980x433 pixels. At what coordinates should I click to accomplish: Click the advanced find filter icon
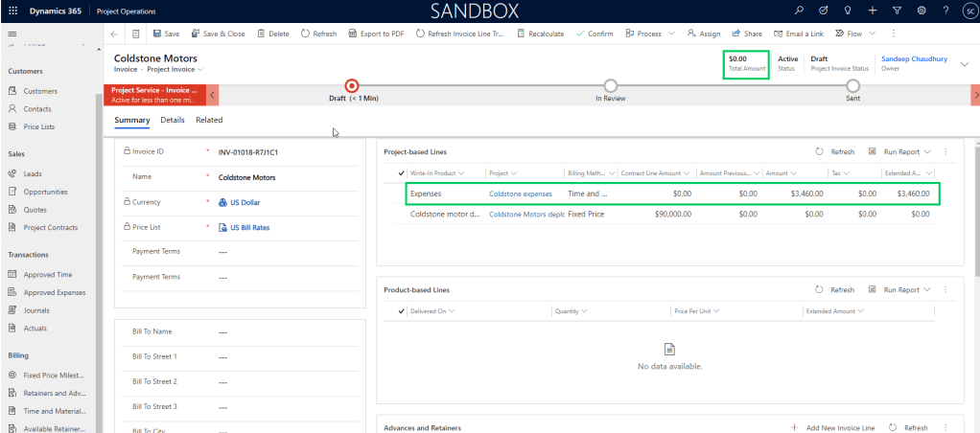[x=897, y=10]
